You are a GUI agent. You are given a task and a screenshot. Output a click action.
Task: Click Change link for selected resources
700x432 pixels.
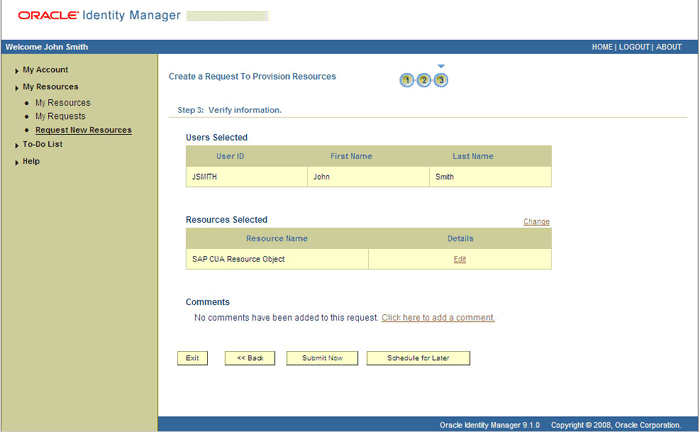click(x=536, y=221)
